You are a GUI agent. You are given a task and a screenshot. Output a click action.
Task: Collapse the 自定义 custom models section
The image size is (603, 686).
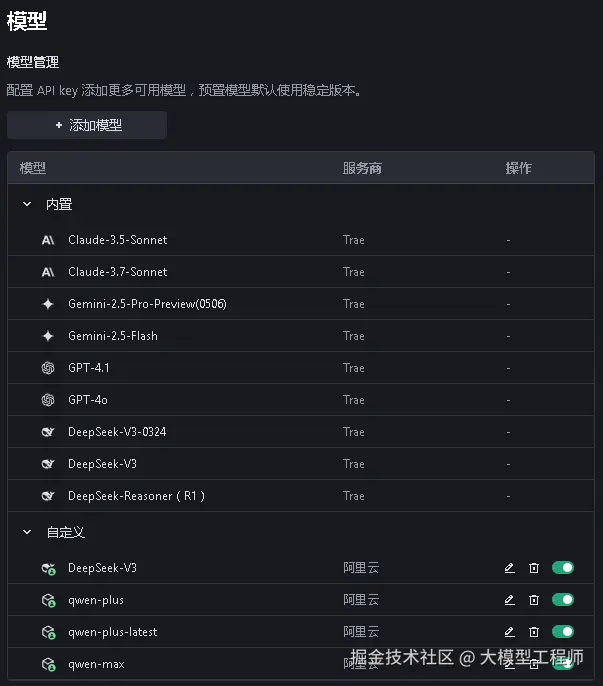pyautogui.click(x=27, y=532)
